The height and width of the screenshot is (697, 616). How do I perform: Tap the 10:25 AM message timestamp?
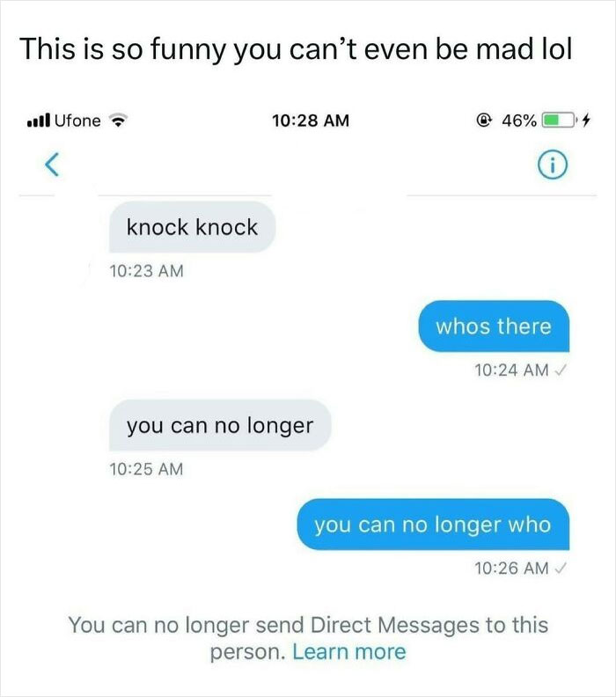point(146,469)
